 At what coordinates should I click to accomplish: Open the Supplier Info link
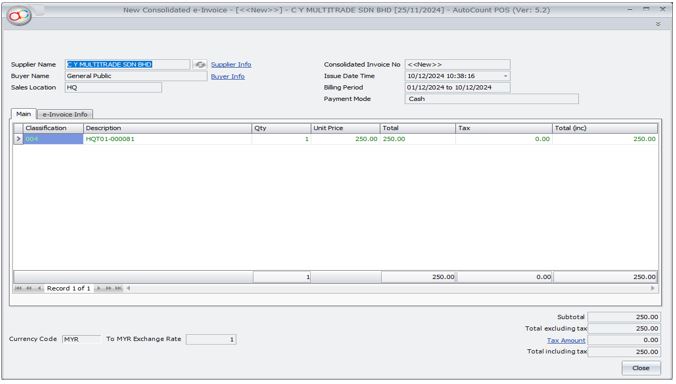(x=231, y=65)
